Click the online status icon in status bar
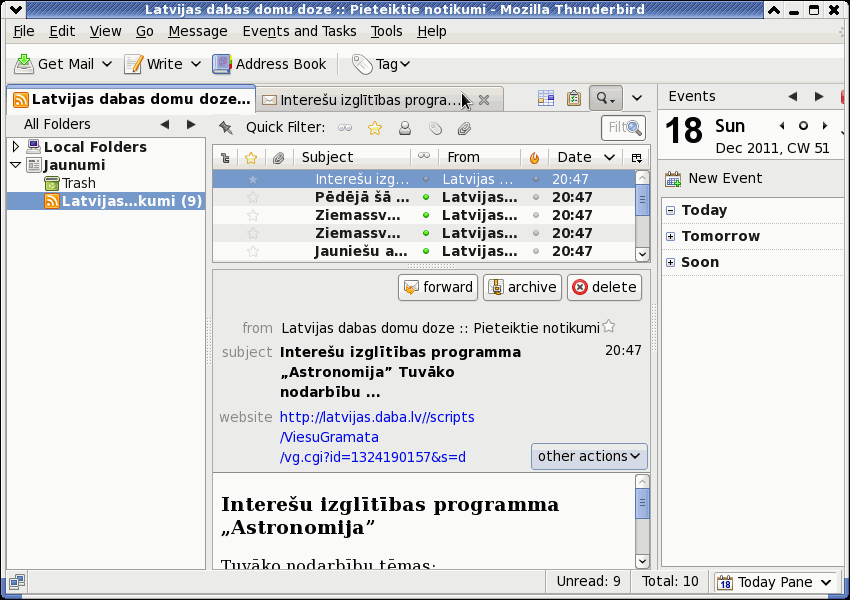The image size is (850, 600). (x=16, y=582)
